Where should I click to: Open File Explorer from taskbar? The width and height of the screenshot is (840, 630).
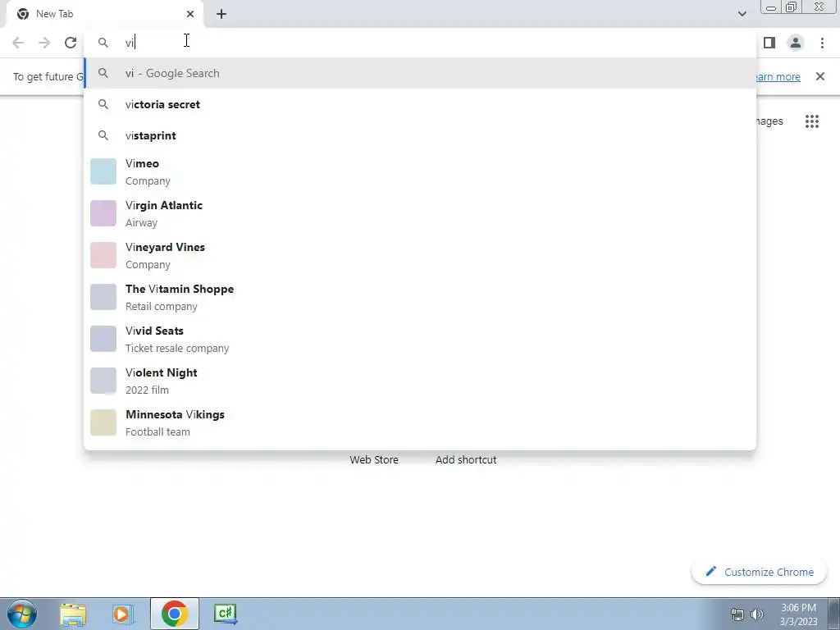point(73,614)
